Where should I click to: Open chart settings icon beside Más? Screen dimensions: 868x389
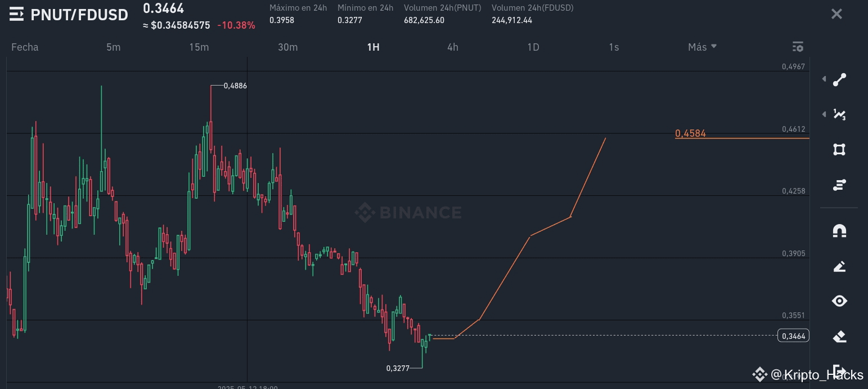pyautogui.click(x=797, y=47)
